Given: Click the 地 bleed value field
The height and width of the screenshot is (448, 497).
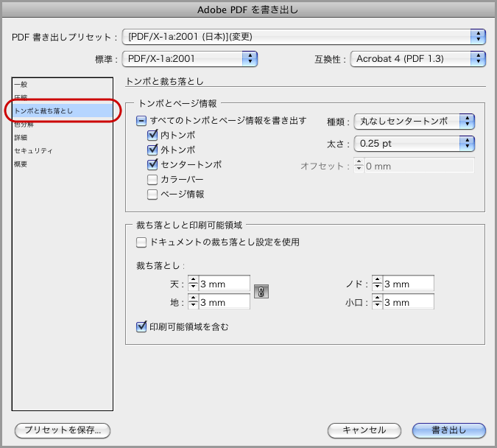Looking at the screenshot, I should pos(224,302).
